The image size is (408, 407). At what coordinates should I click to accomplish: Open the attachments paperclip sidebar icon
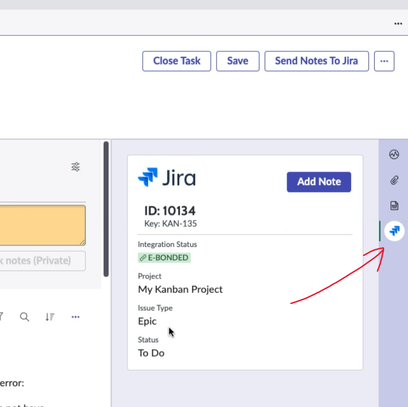pos(394,180)
